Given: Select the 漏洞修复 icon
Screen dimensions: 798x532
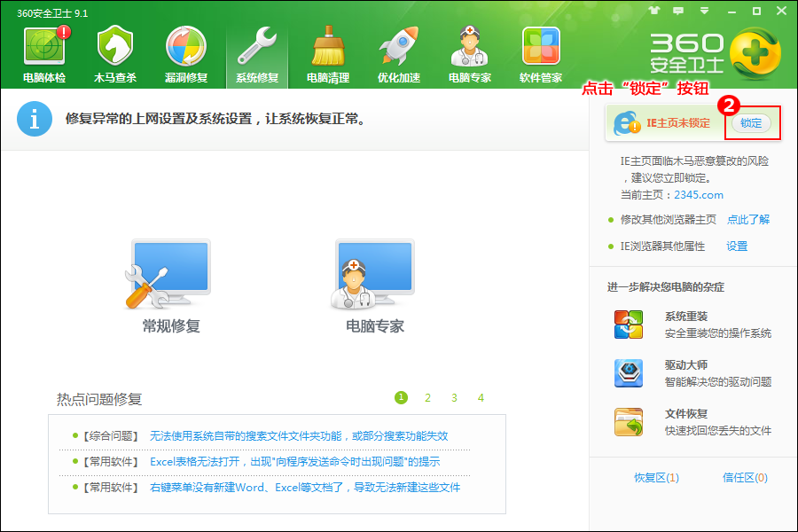Looking at the screenshot, I should point(186,46).
